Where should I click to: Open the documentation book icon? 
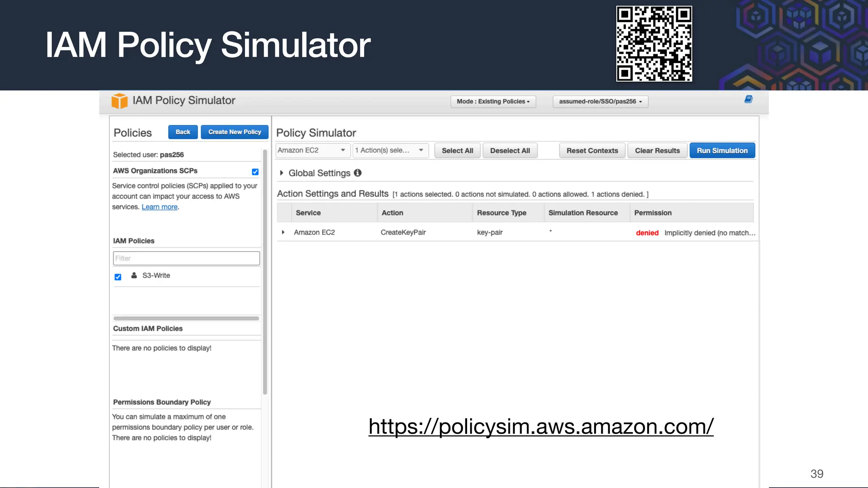748,99
